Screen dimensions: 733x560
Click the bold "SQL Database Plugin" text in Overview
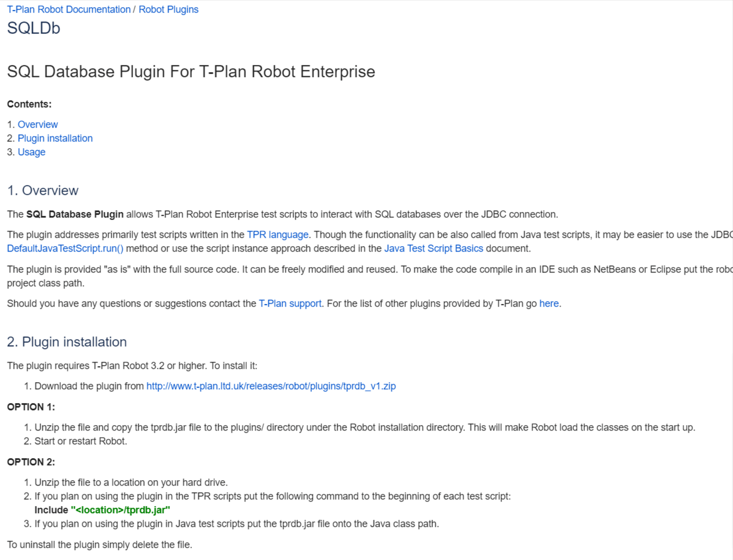click(x=75, y=214)
